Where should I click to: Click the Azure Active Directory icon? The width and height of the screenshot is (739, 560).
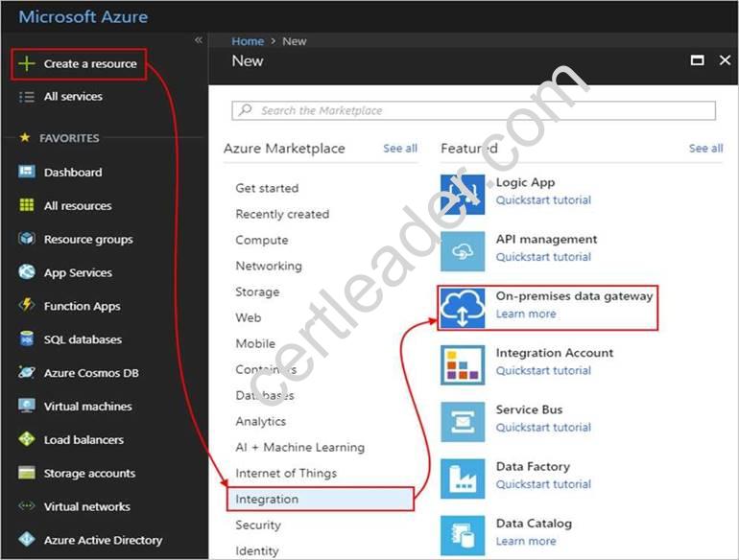tap(27, 539)
